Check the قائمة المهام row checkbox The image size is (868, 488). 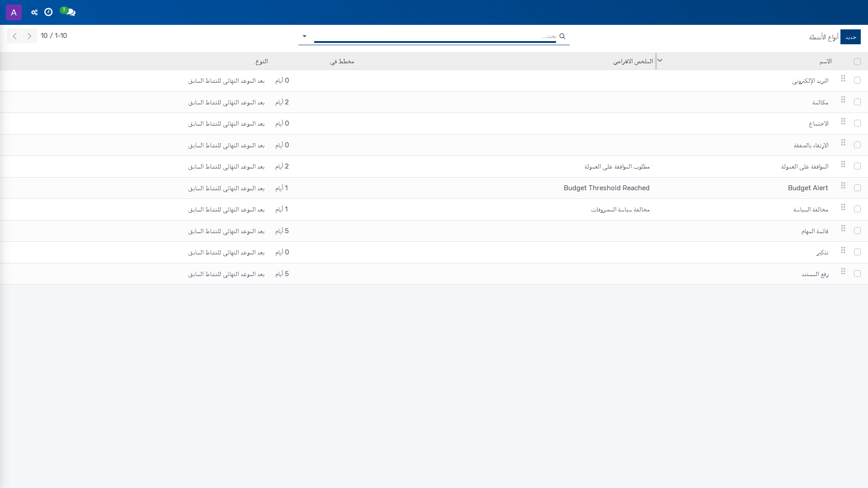pos(857,231)
